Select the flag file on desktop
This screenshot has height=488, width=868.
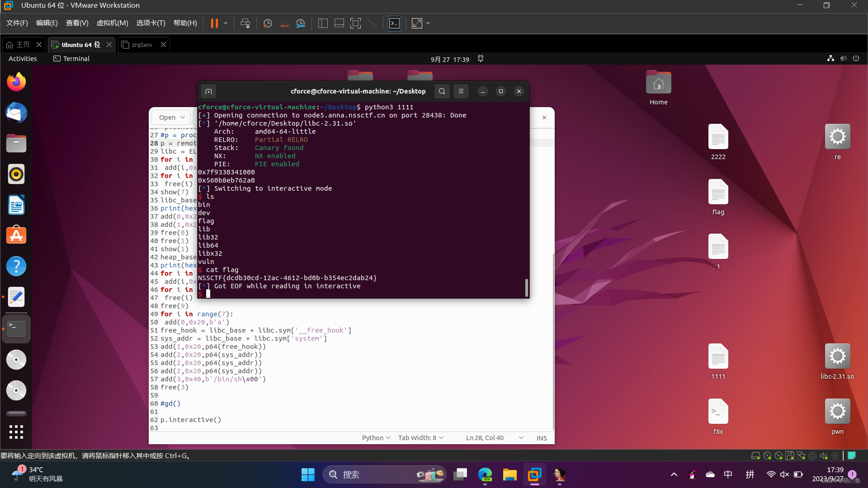[718, 197]
